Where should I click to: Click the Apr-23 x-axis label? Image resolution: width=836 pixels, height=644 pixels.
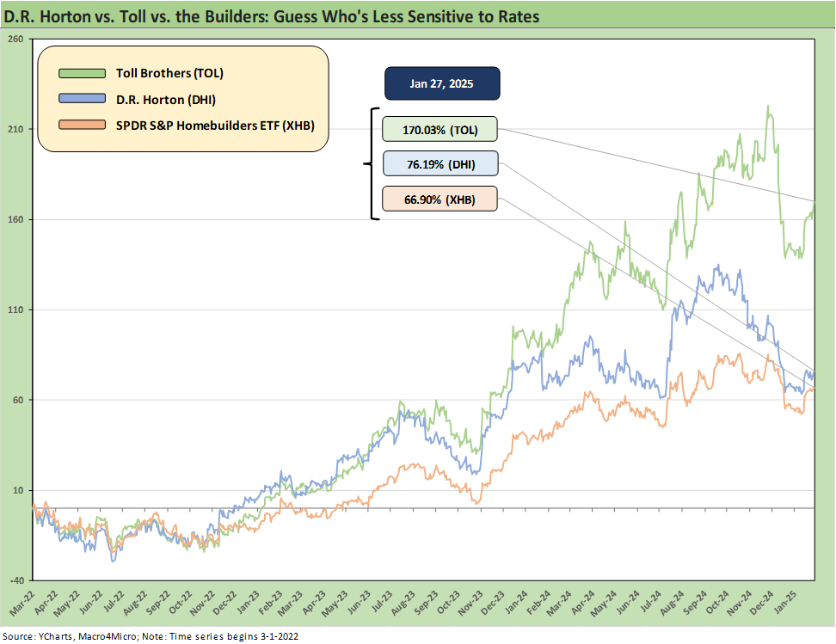[313, 603]
